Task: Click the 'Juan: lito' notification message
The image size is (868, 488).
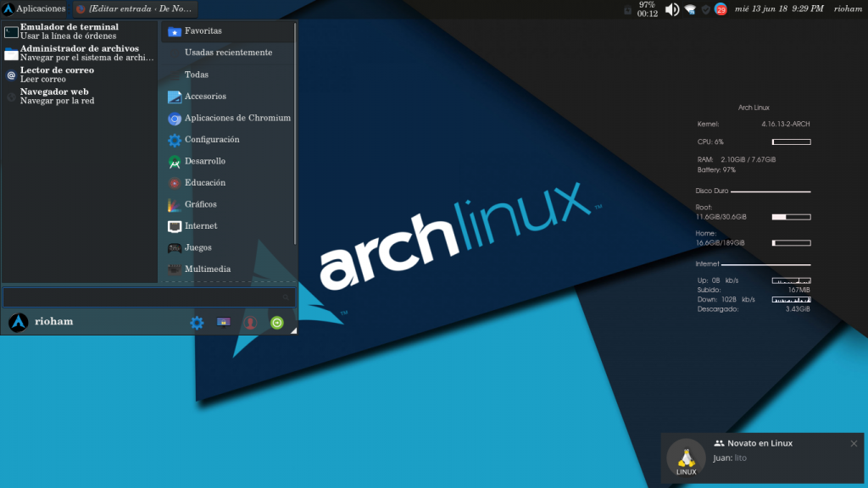Action: pos(730,458)
